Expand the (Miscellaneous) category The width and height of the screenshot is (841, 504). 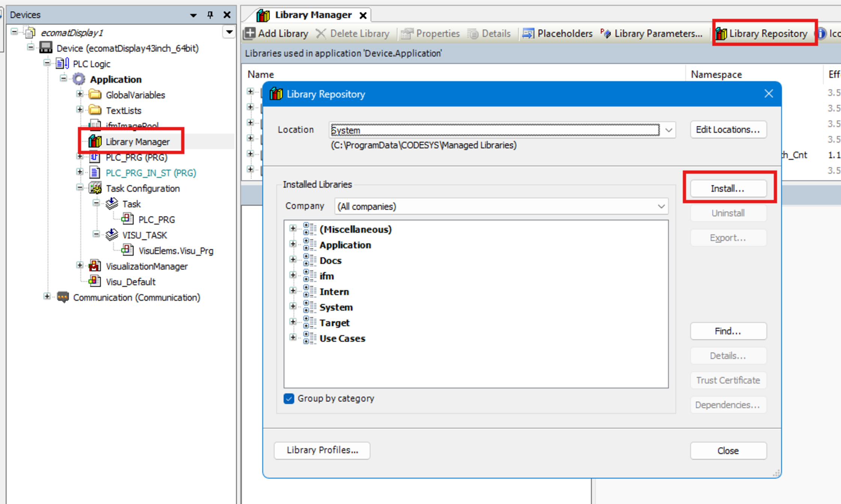293,228
